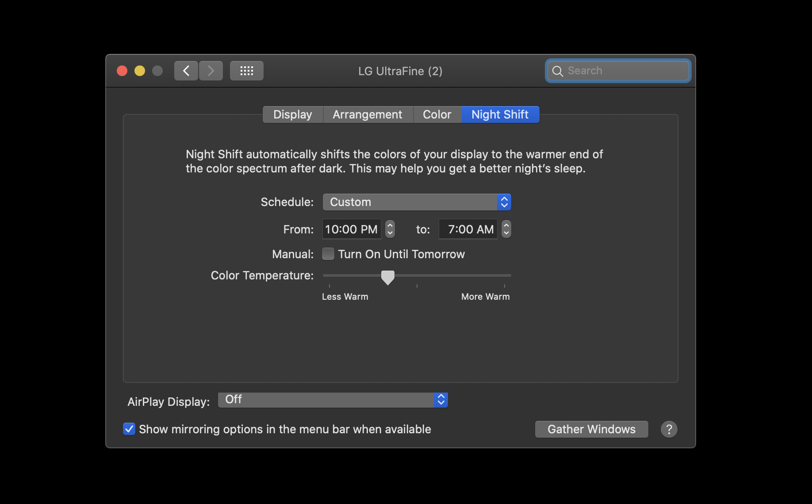Click the LG UltraFine (2) window title
The image size is (812, 504).
tap(400, 71)
